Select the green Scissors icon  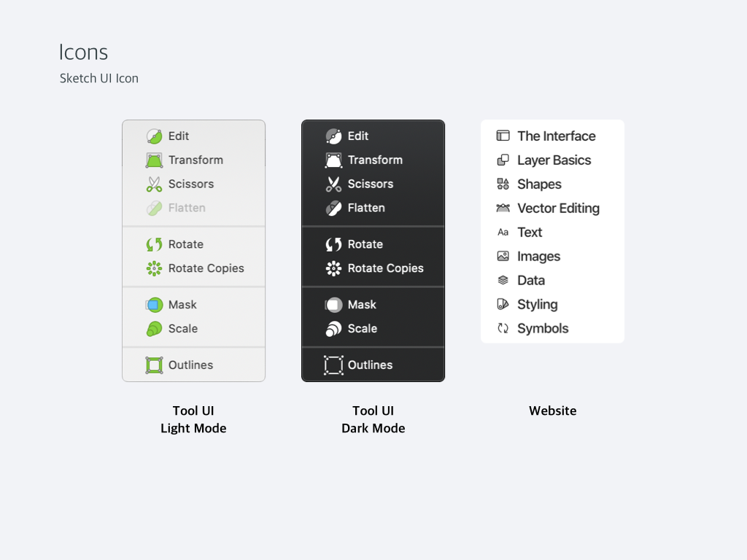154,184
